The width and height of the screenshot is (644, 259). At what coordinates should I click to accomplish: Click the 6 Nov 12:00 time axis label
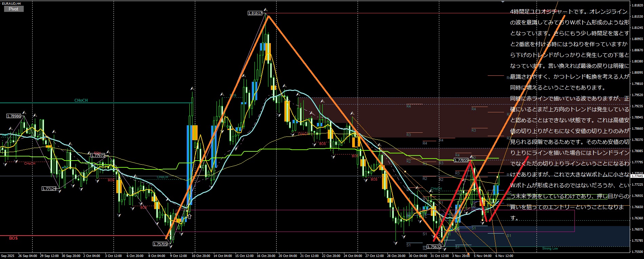[504, 256]
